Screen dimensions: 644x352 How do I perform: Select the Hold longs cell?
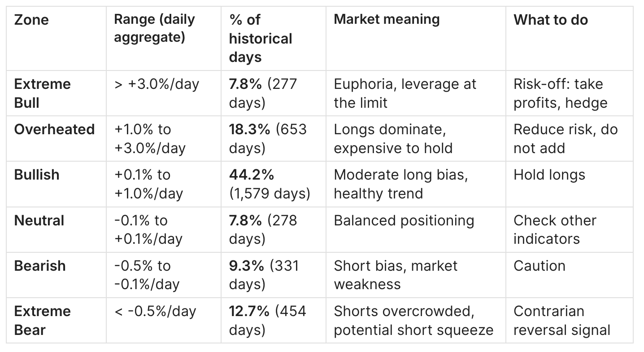(549, 174)
